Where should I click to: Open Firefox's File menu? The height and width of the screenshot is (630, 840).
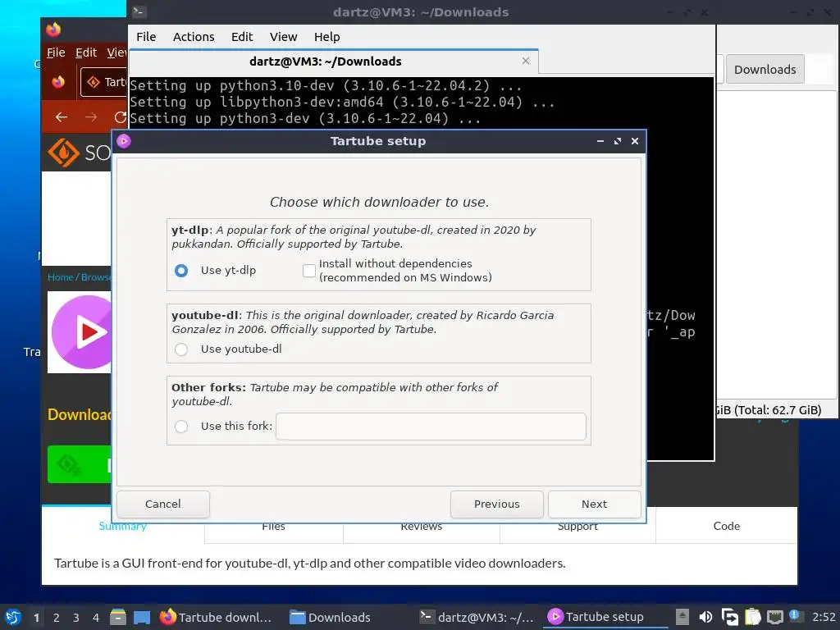coord(56,52)
